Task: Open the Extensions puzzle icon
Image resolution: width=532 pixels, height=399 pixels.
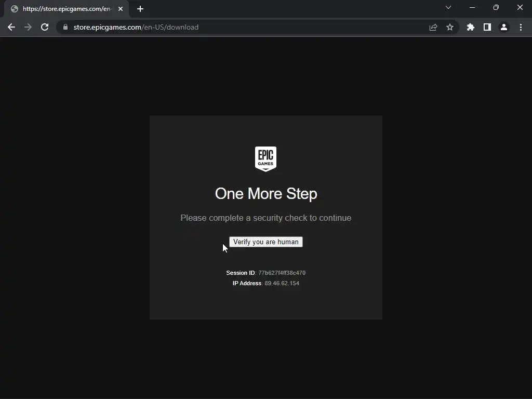Action: pyautogui.click(x=471, y=27)
